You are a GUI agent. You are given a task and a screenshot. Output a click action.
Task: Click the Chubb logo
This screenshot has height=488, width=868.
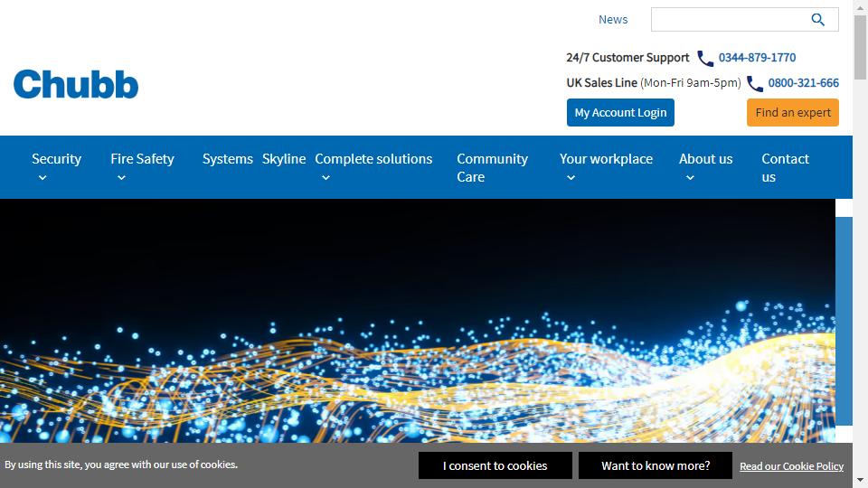[76, 84]
